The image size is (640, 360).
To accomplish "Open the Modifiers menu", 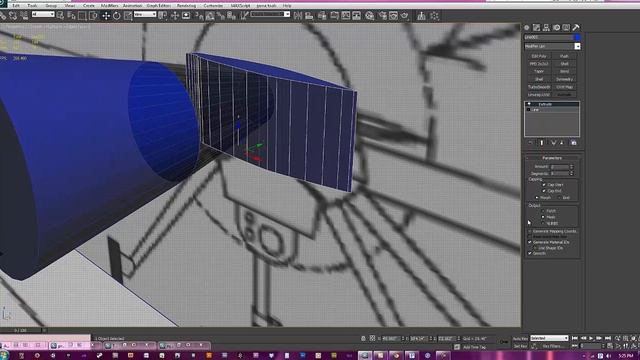I will click(109, 6).
